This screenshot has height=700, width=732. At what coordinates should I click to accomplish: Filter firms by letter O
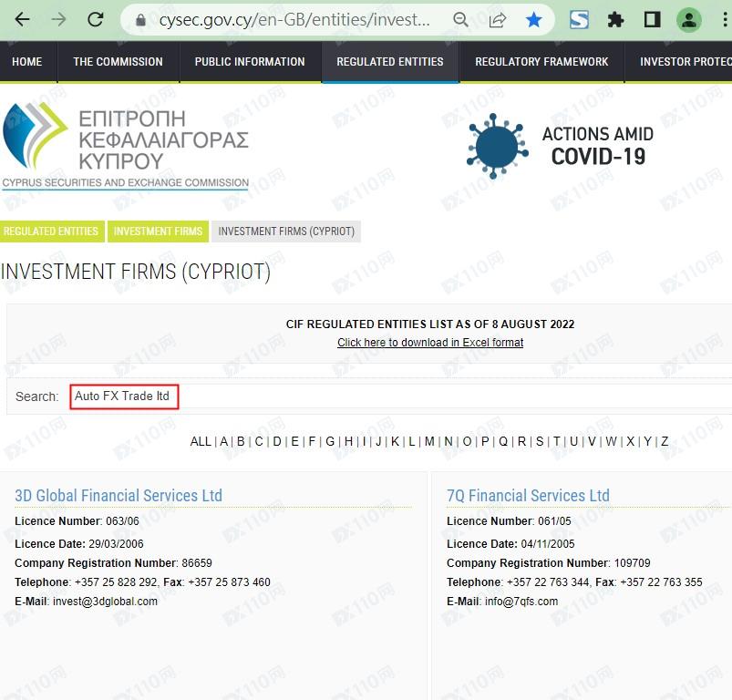click(x=467, y=441)
